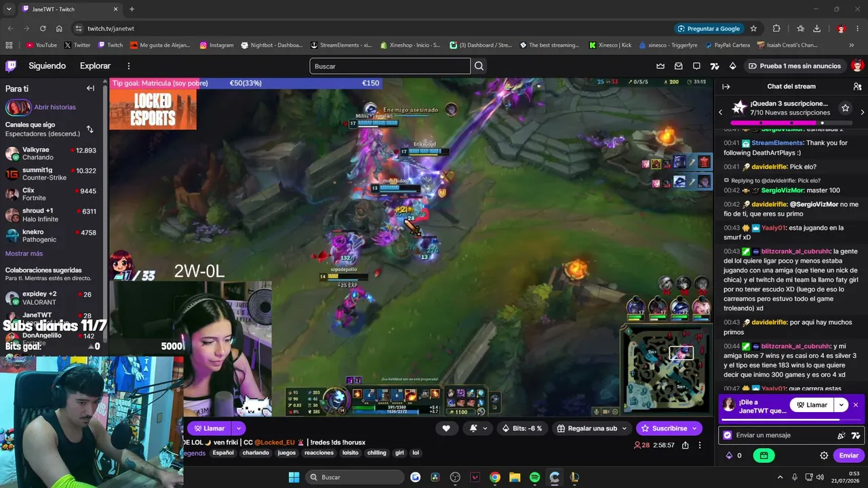
Task: Click the Windows Start button
Action: (x=294, y=477)
